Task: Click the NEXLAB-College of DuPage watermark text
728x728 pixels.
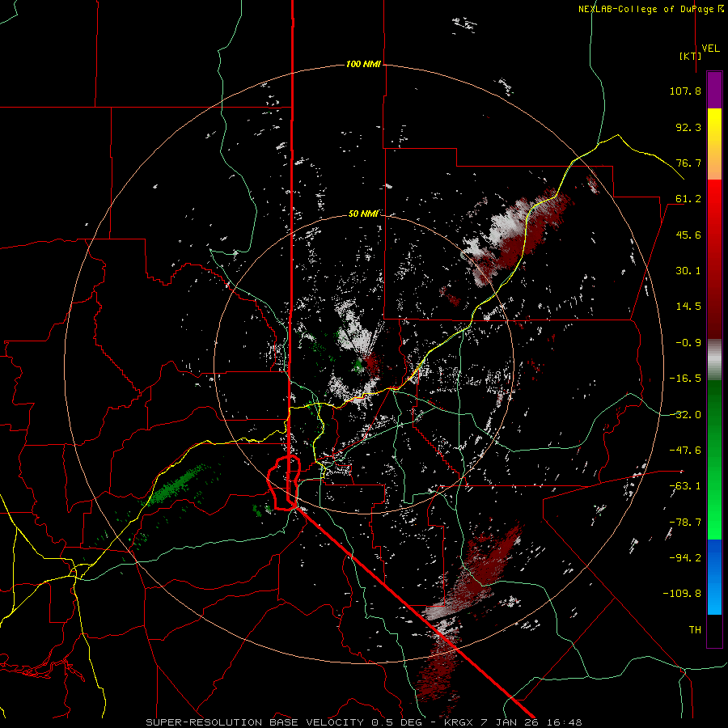Action: [x=650, y=9]
